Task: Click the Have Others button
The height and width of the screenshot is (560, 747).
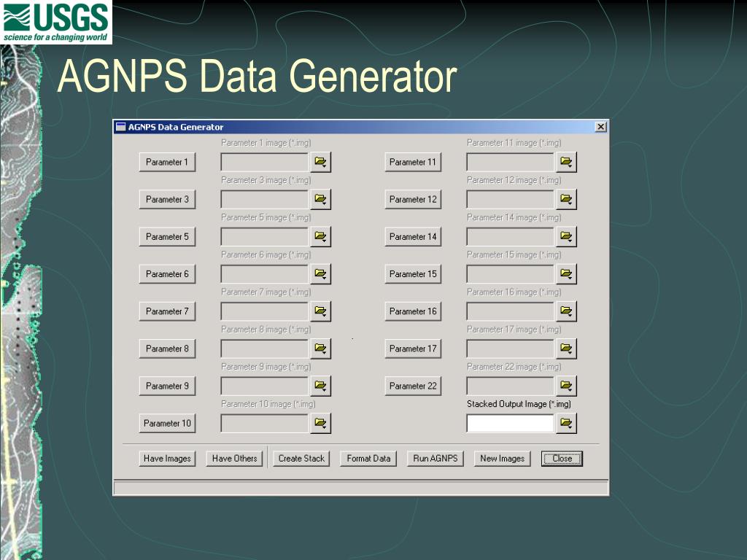Action: pyautogui.click(x=234, y=459)
